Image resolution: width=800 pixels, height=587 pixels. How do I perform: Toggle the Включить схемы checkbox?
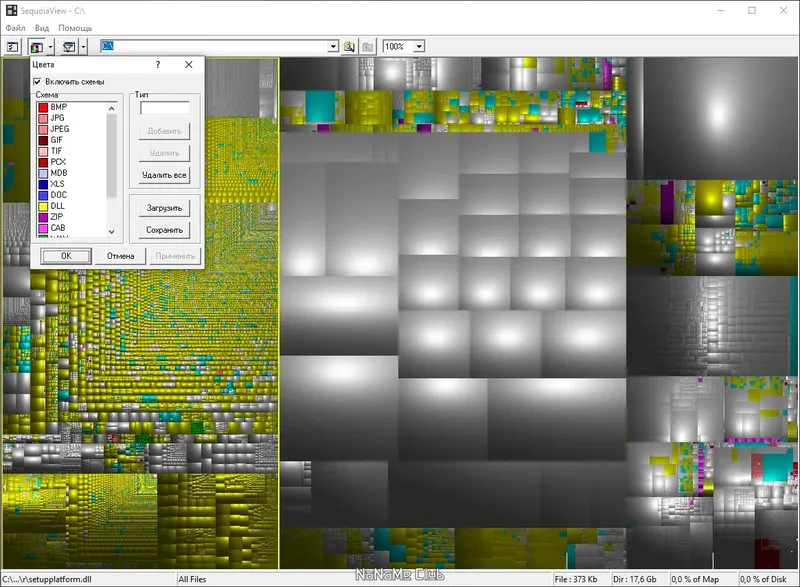click(x=37, y=82)
